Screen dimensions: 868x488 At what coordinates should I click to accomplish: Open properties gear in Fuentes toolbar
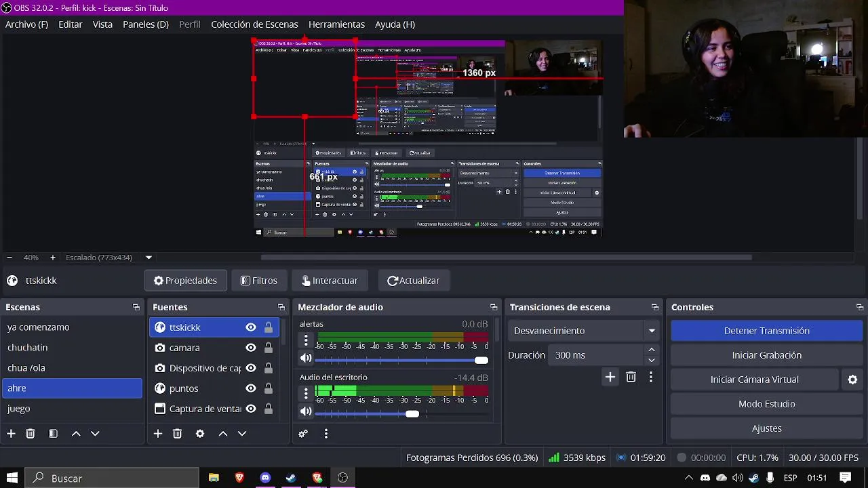(200, 434)
